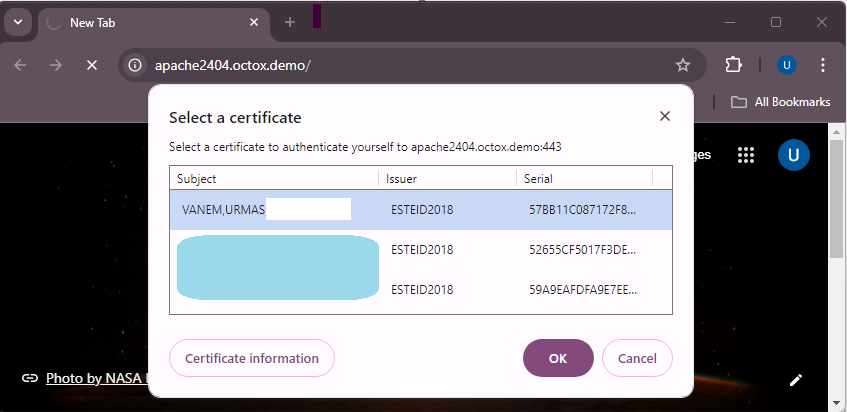Click Certificate information button

pyautogui.click(x=252, y=358)
